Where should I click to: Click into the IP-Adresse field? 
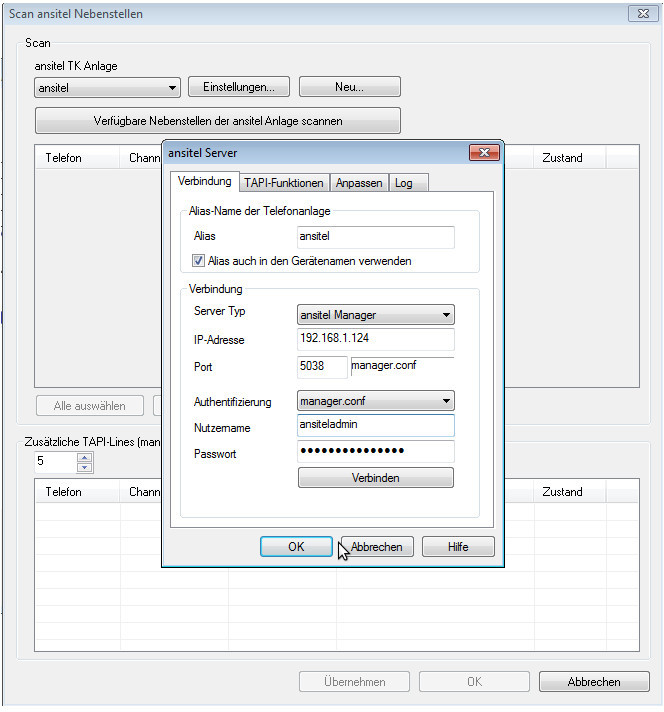point(376,340)
